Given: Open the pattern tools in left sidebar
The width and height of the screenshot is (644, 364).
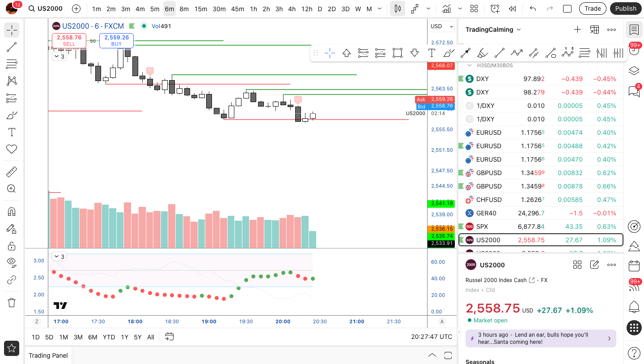Looking at the screenshot, I should [12, 81].
